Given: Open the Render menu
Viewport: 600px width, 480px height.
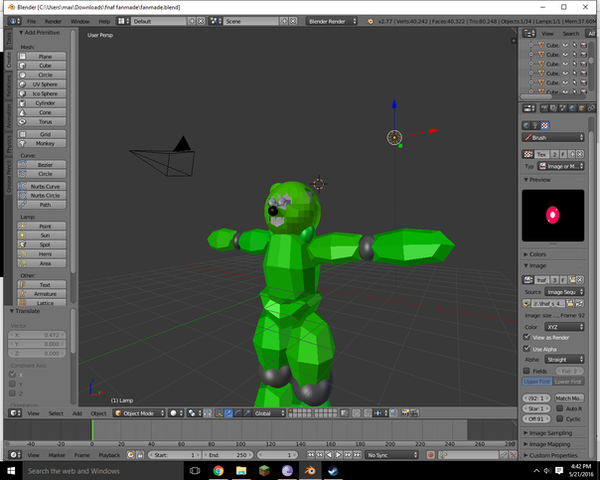Looking at the screenshot, I should click(x=53, y=21).
